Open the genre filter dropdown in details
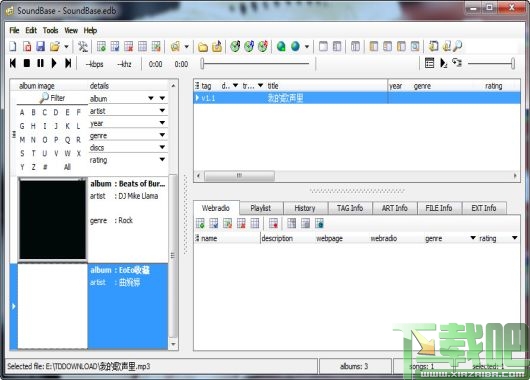This screenshot has height=380, width=530. click(162, 135)
